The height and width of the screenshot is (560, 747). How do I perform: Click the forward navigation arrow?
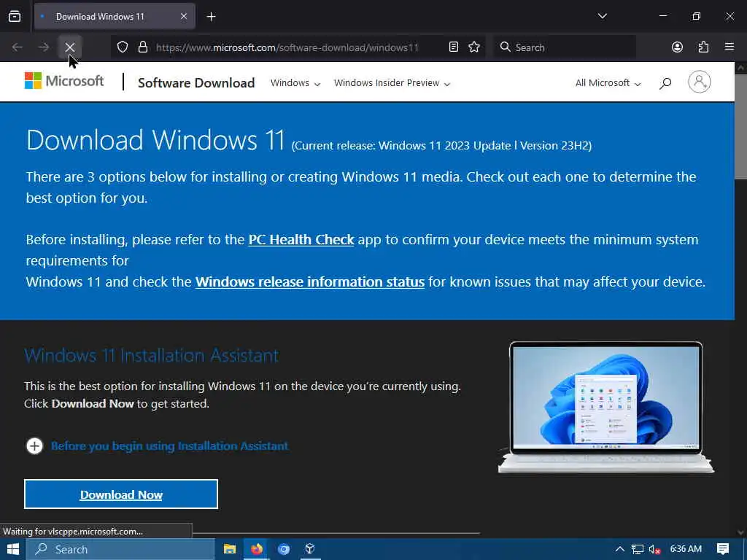pyautogui.click(x=43, y=47)
